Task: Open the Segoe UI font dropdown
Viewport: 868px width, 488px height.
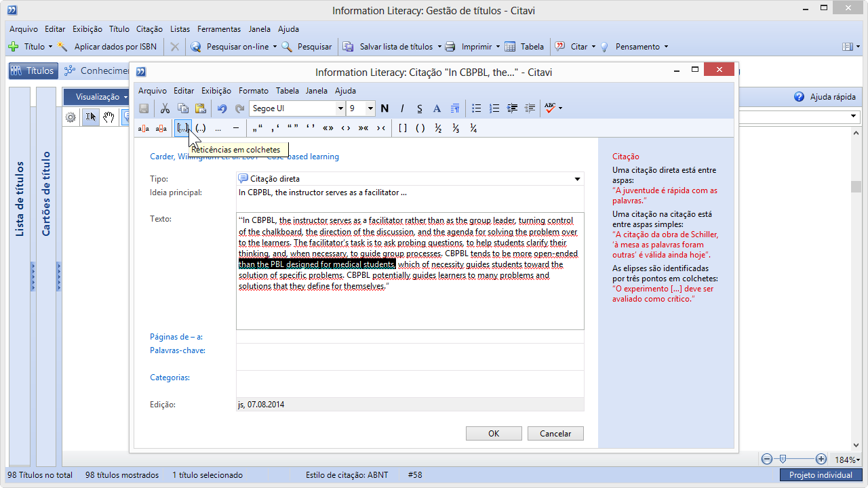Action: click(340, 108)
